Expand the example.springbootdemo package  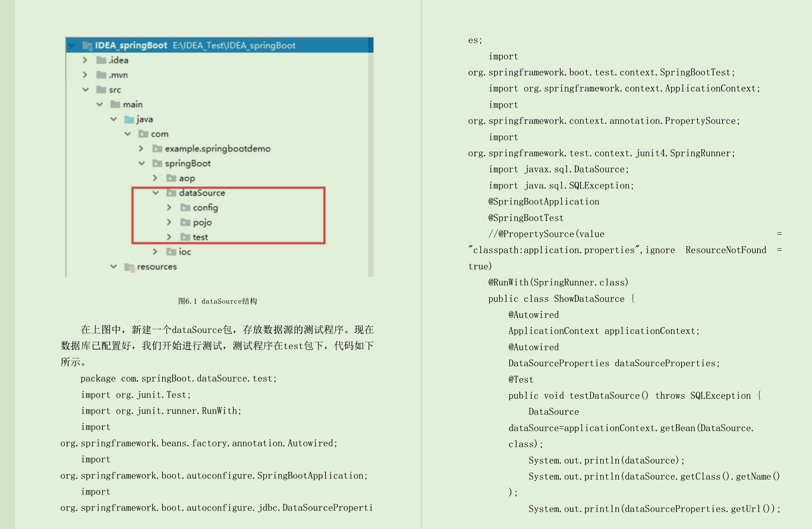(x=141, y=148)
